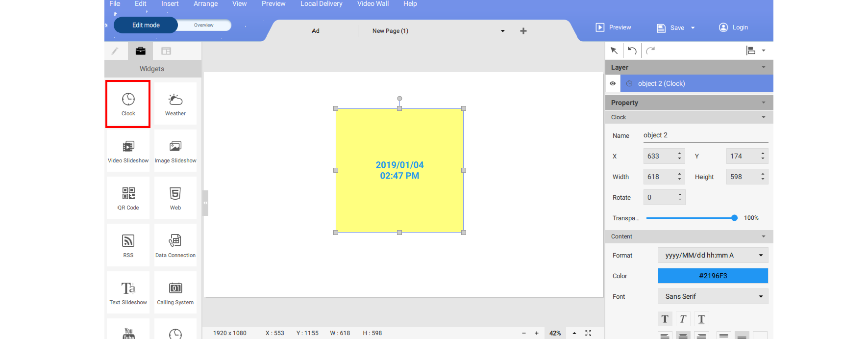Image resolution: width=868 pixels, height=339 pixels.
Task: Insert a Video Slideshow widget
Action: click(128, 151)
